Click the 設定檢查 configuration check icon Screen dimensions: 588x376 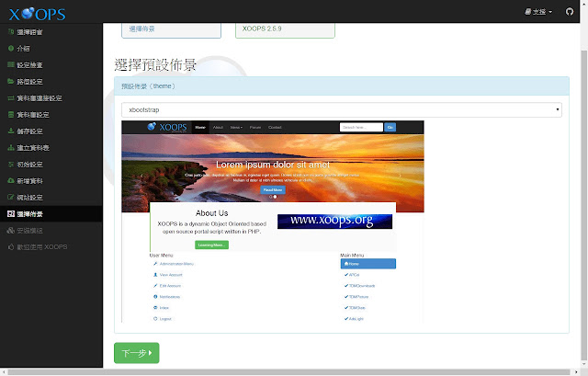[x=11, y=65]
